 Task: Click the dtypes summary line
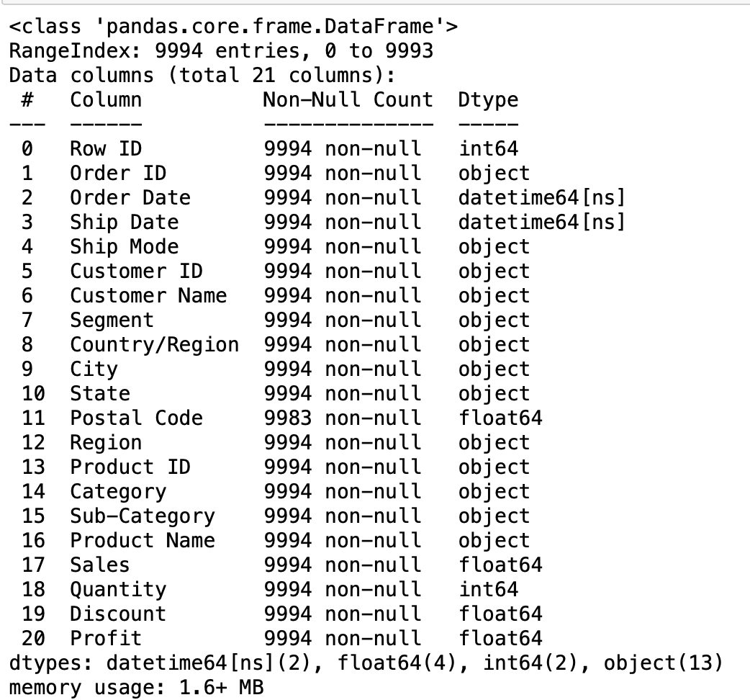[x=366, y=663]
